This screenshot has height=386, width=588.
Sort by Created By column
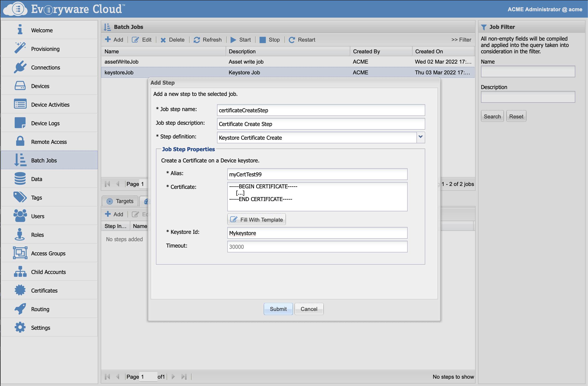point(381,51)
